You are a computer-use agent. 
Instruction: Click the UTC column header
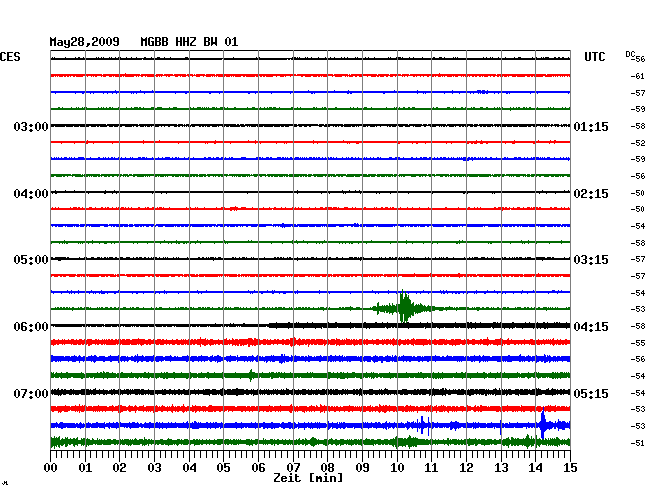(594, 57)
